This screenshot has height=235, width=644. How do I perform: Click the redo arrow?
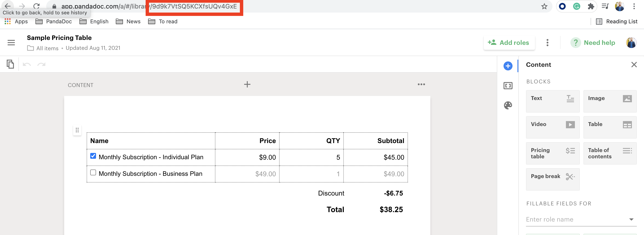(41, 65)
